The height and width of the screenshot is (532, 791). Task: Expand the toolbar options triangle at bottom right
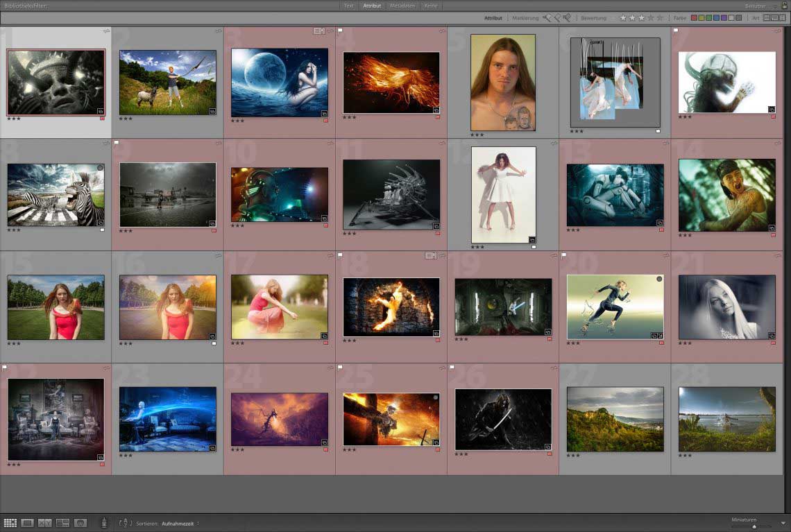click(x=783, y=523)
